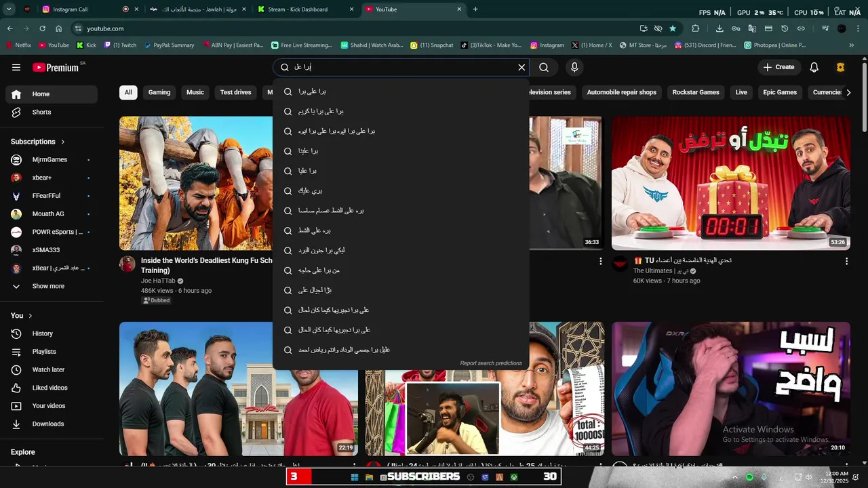The height and width of the screenshot is (488, 868).
Task: Click Report search predictions link
Action: [491, 363]
